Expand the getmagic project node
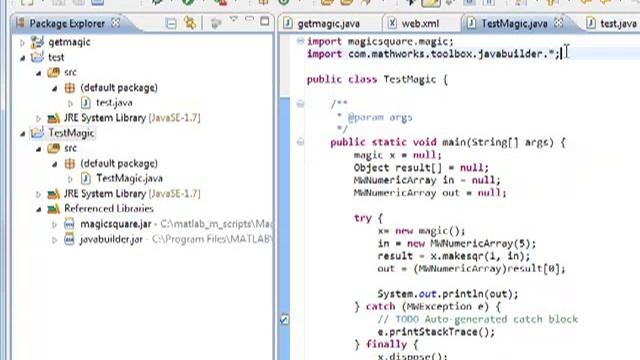The width and height of the screenshot is (640, 360). tap(22, 42)
